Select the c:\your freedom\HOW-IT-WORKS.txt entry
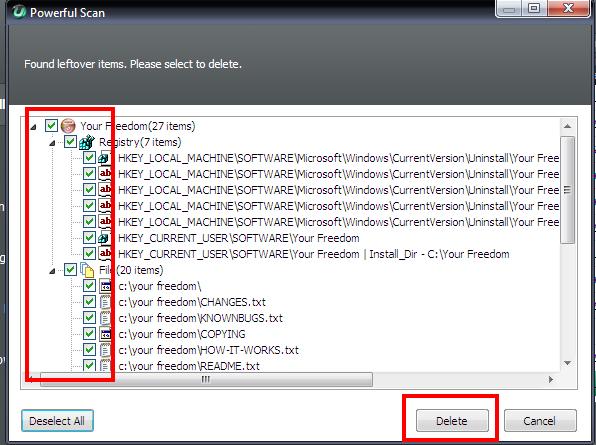 click(x=208, y=350)
